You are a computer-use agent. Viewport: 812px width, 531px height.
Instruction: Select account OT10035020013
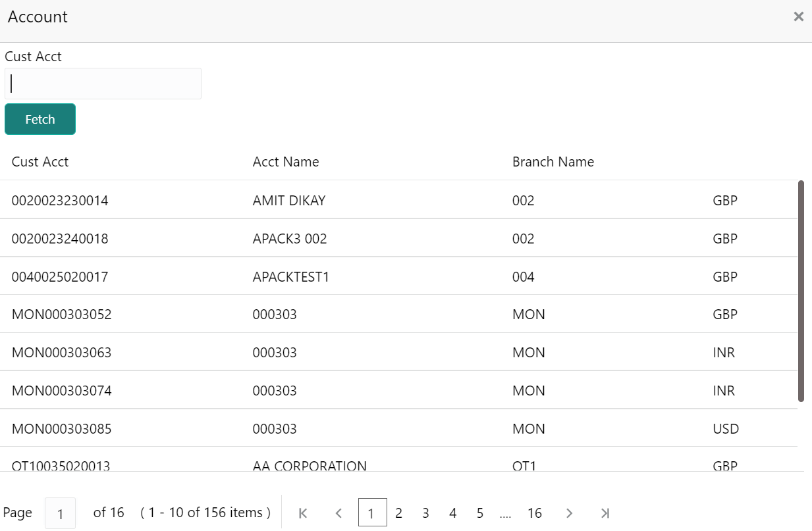pos(61,466)
